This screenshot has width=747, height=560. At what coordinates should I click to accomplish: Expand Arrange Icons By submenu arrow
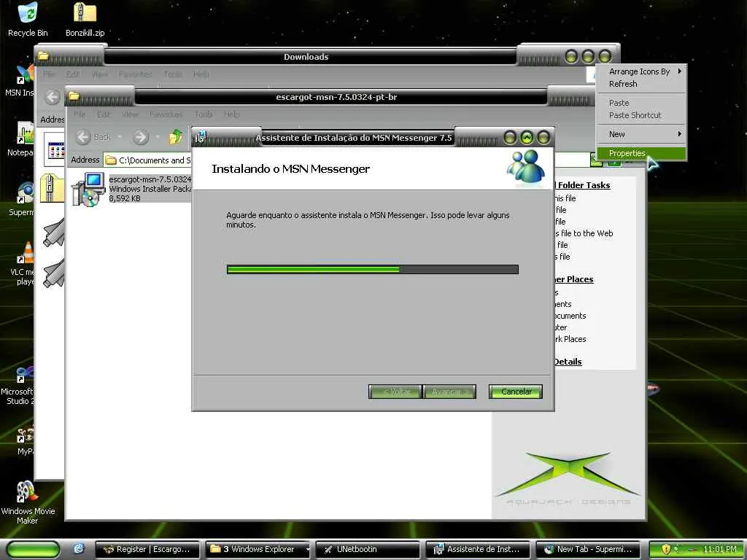click(679, 71)
